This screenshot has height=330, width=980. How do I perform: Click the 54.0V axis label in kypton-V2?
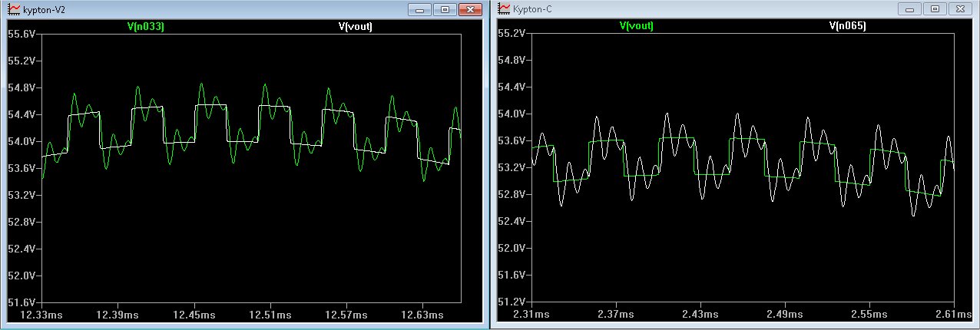coord(22,142)
